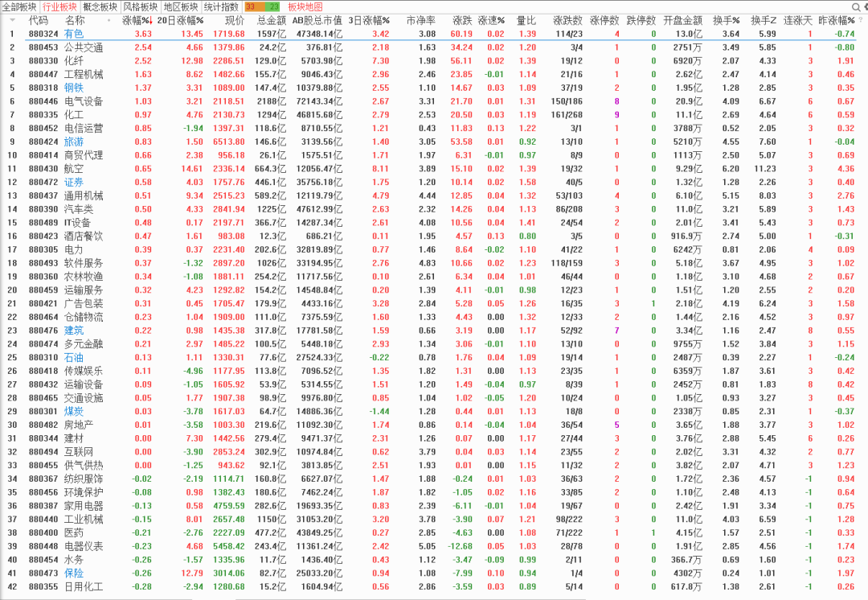The height and width of the screenshot is (600, 868).
Task: Sort by the 市净率 column header
Action: 420,20
